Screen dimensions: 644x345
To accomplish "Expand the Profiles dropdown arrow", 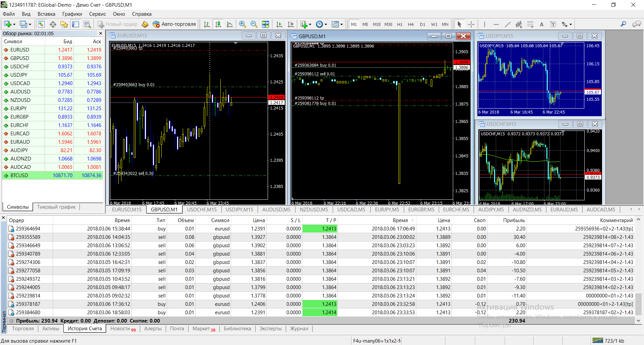I will 30,24.
